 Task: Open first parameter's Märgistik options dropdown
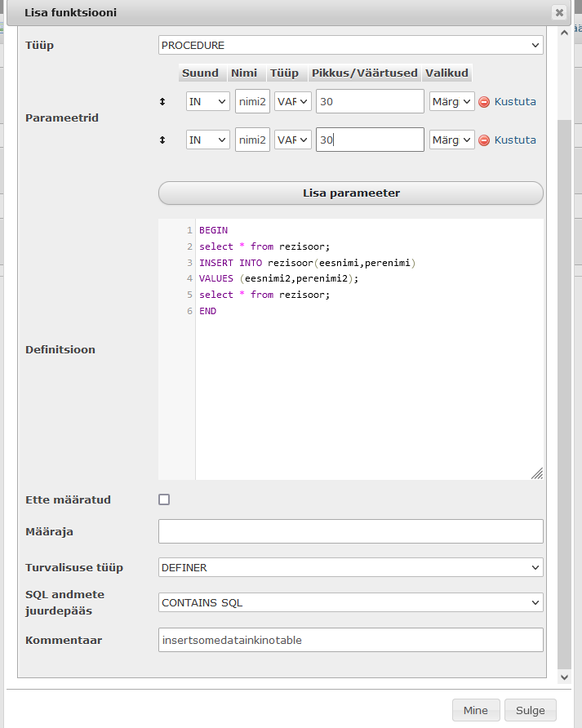coord(452,101)
